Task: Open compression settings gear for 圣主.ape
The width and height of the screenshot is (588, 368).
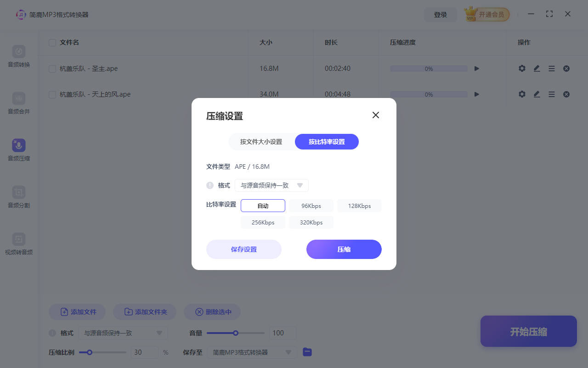Action: 522,68
